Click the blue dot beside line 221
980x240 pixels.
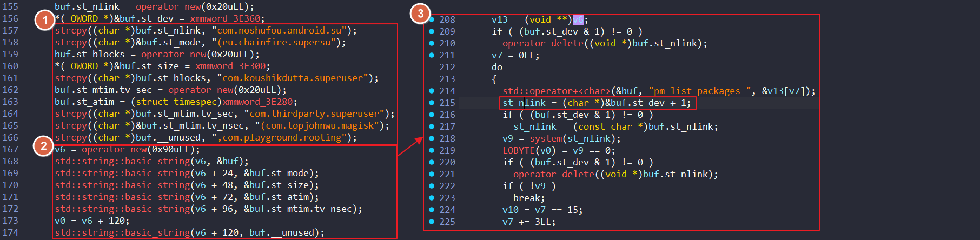pyautogui.click(x=432, y=174)
